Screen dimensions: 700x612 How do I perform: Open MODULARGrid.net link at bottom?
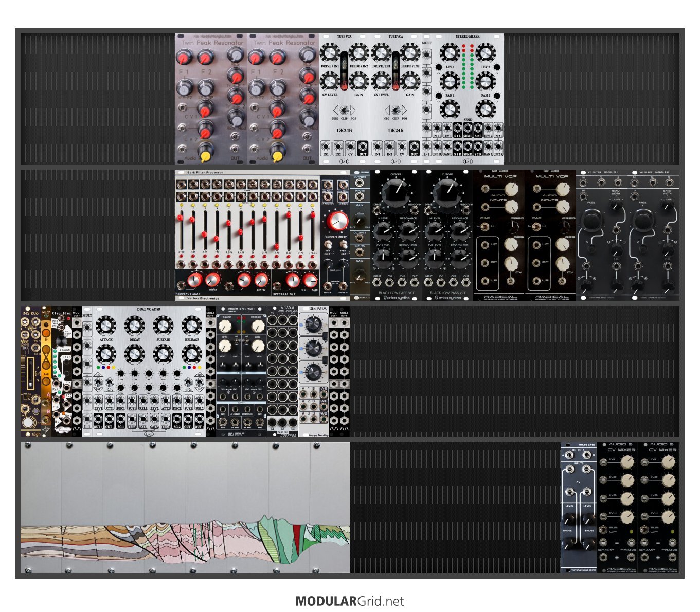pyautogui.click(x=350, y=601)
